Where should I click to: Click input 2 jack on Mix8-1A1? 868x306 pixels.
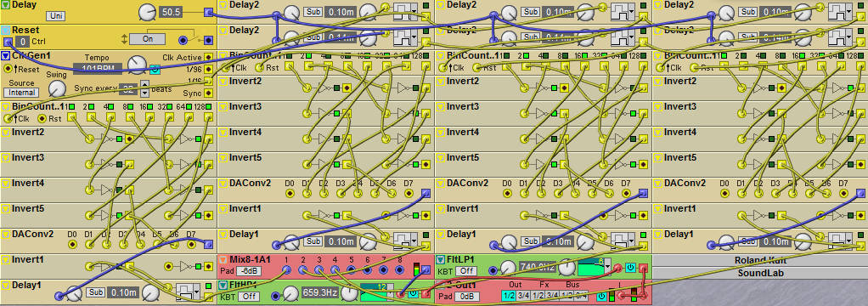[303, 270]
